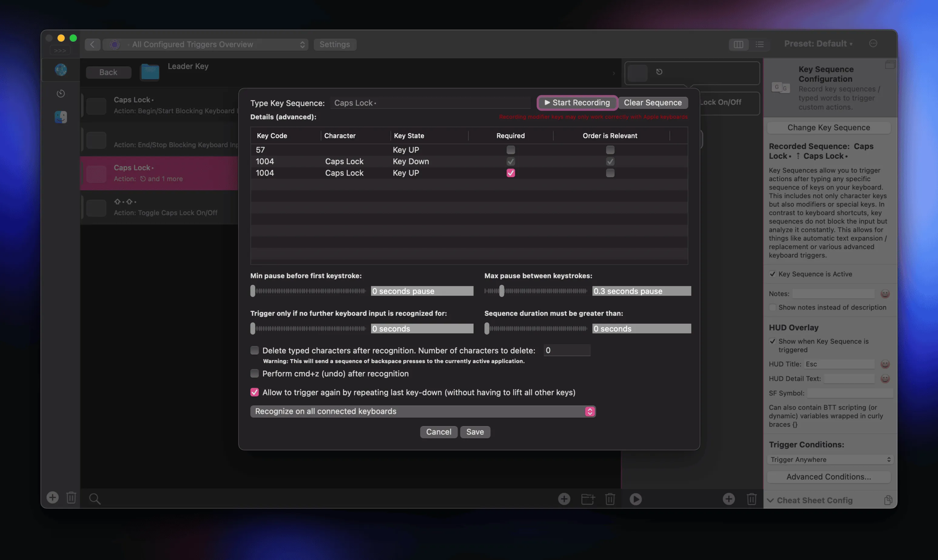Enable Delete typed characters after recognition

(x=254, y=350)
